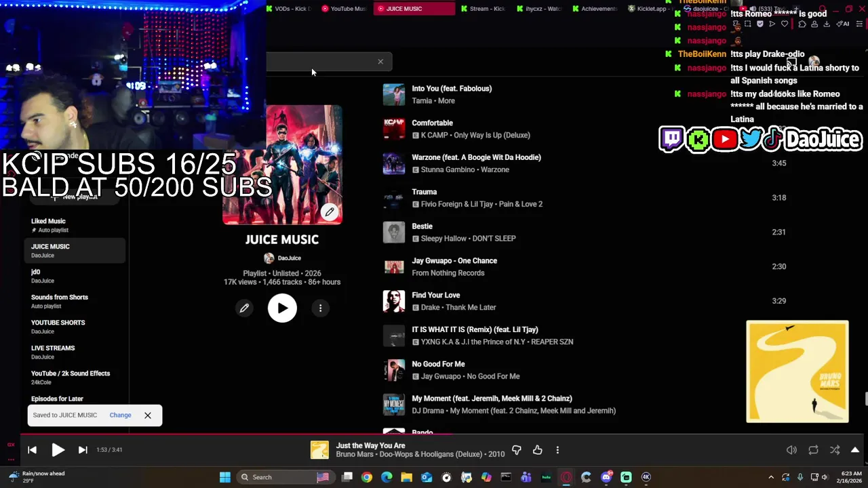
Task: Click the large white playlist play button
Action: [282, 308]
